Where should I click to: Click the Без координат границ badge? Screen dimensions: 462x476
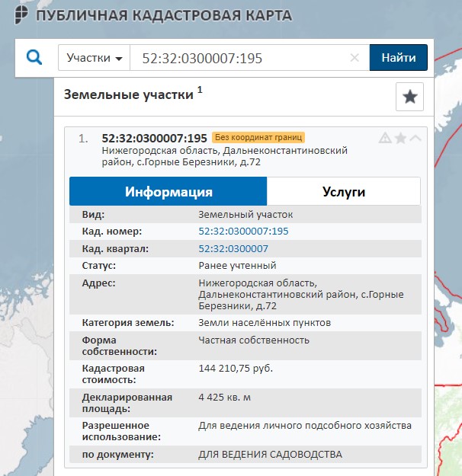(x=258, y=138)
